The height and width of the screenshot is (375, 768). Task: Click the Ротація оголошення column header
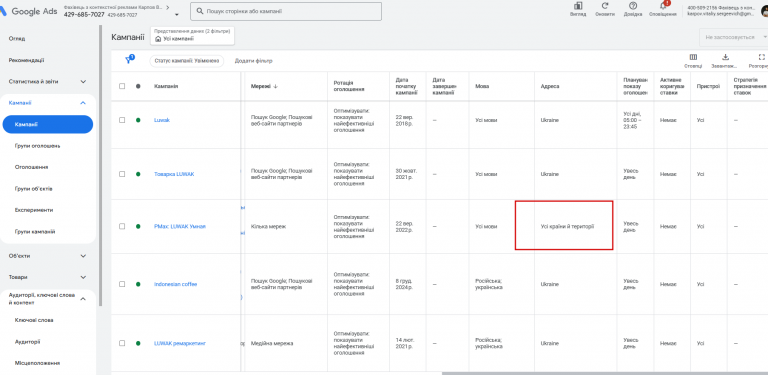click(x=349, y=86)
